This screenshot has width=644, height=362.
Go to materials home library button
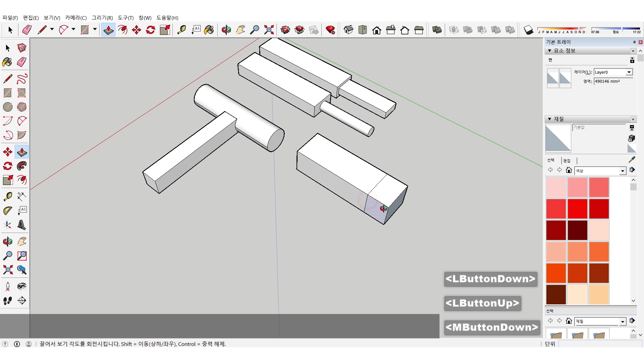pyautogui.click(x=569, y=170)
